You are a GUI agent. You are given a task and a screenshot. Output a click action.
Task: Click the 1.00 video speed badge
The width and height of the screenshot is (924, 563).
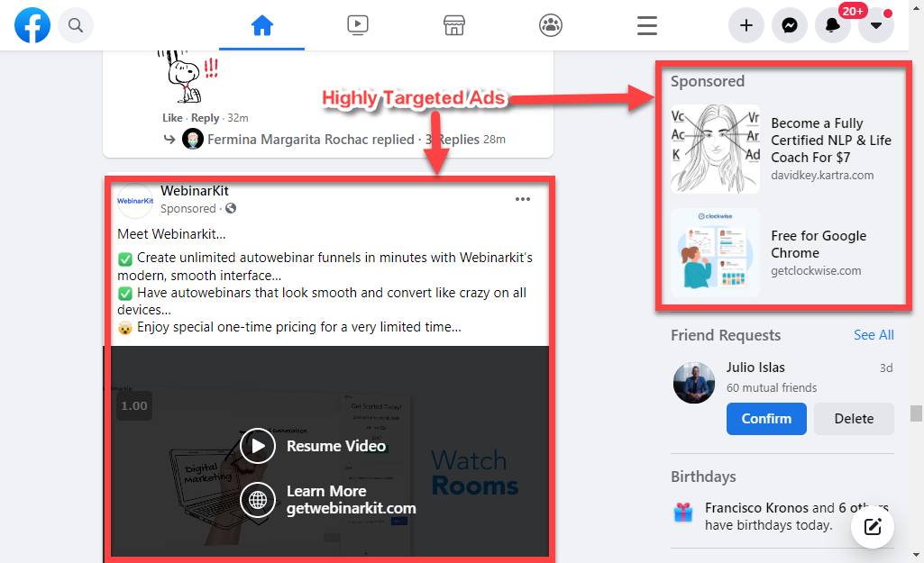134,405
